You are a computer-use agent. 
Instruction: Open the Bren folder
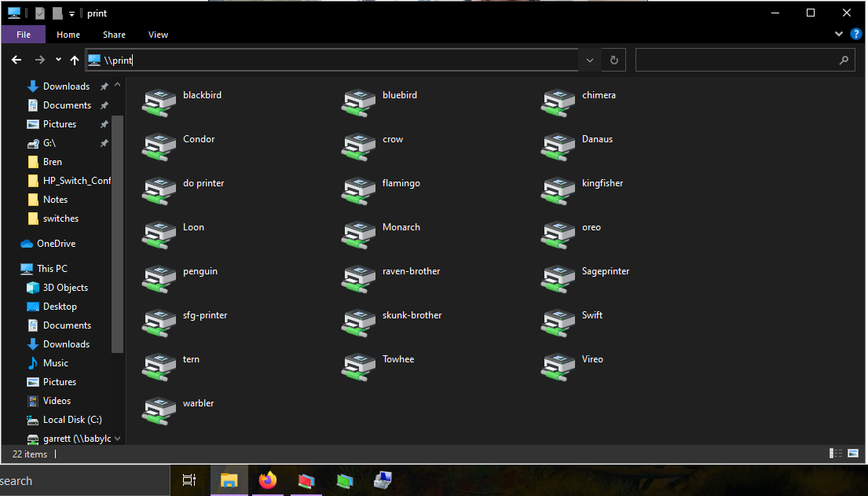(53, 162)
